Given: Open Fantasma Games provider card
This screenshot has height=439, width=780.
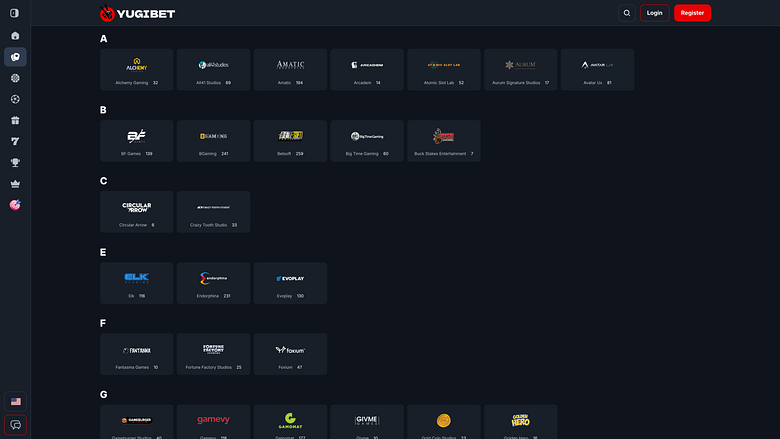Looking at the screenshot, I should (x=137, y=354).
